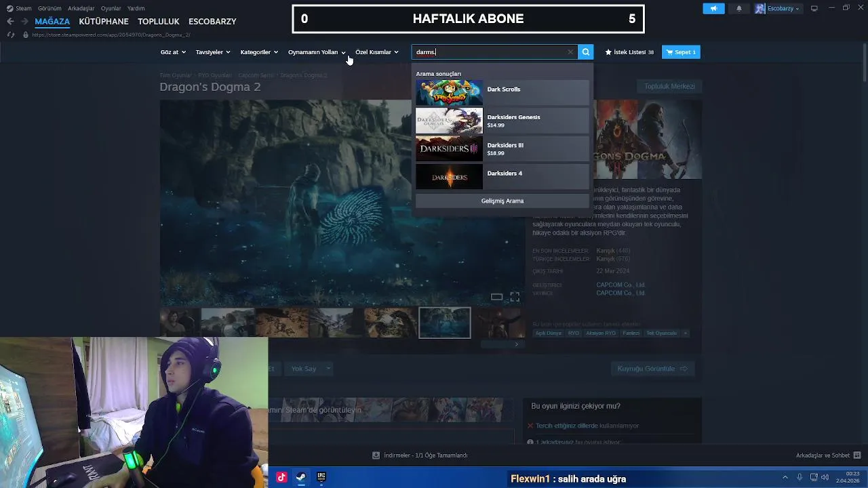The height and width of the screenshot is (488, 868).
Task: Go back with the navigation arrow
Action: [x=10, y=21]
